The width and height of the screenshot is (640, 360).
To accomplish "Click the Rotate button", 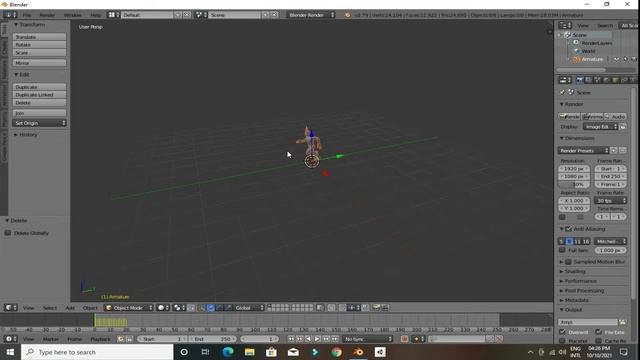I will point(39,44).
